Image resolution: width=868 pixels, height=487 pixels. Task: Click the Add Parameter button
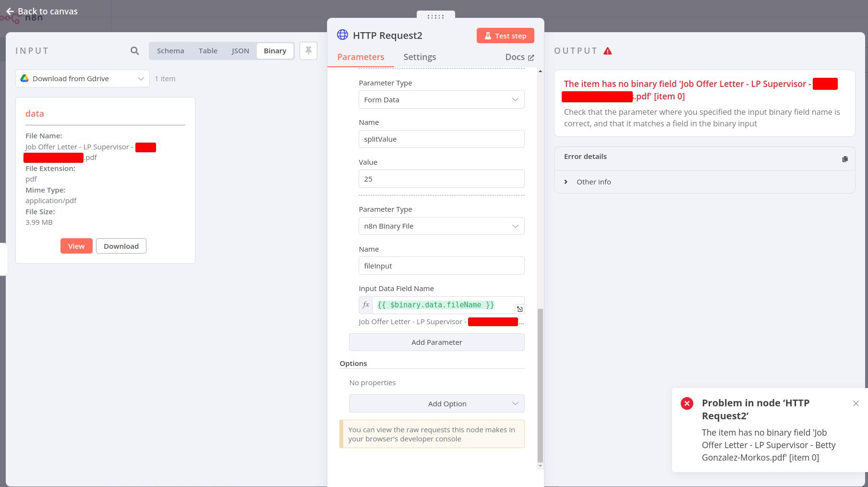436,342
